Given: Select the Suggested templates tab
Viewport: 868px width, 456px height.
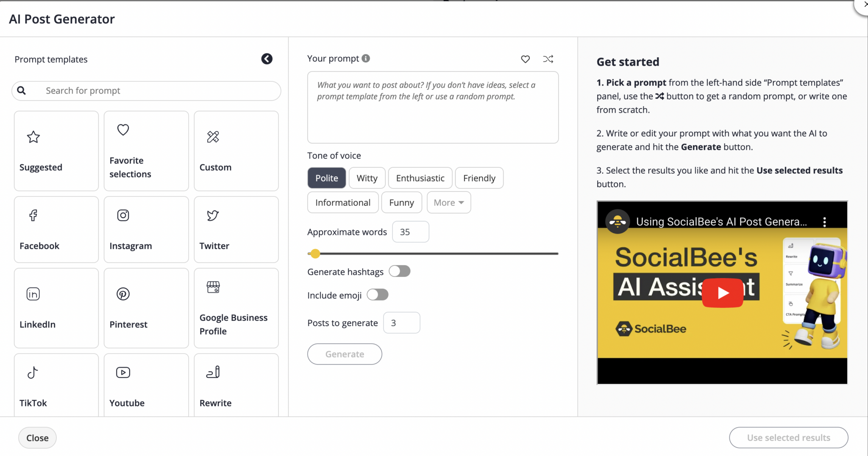Looking at the screenshot, I should coord(56,150).
